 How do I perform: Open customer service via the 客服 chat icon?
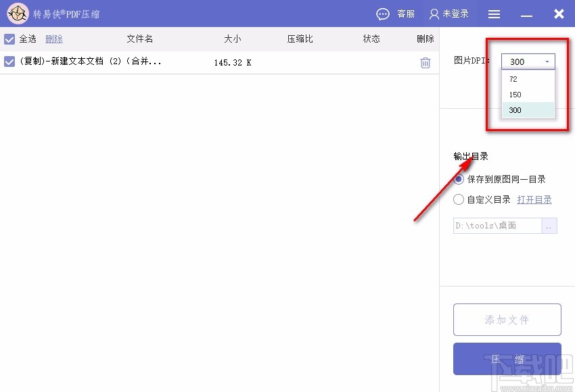tap(382, 14)
